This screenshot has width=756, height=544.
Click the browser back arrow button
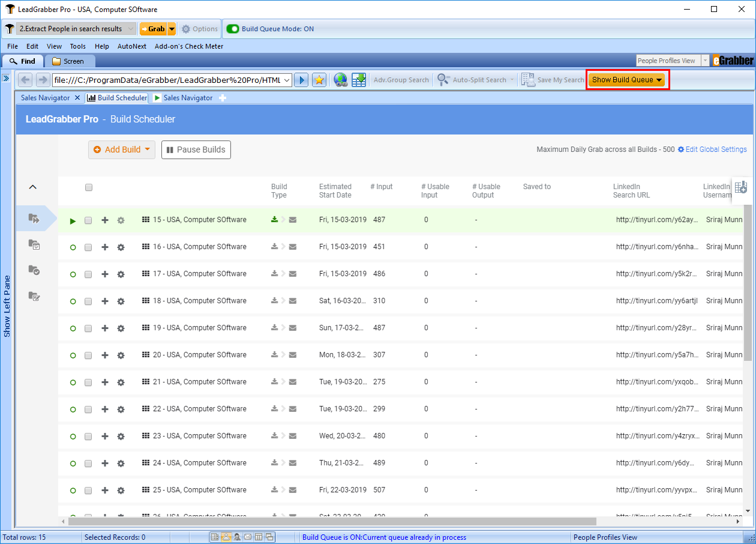[25, 80]
